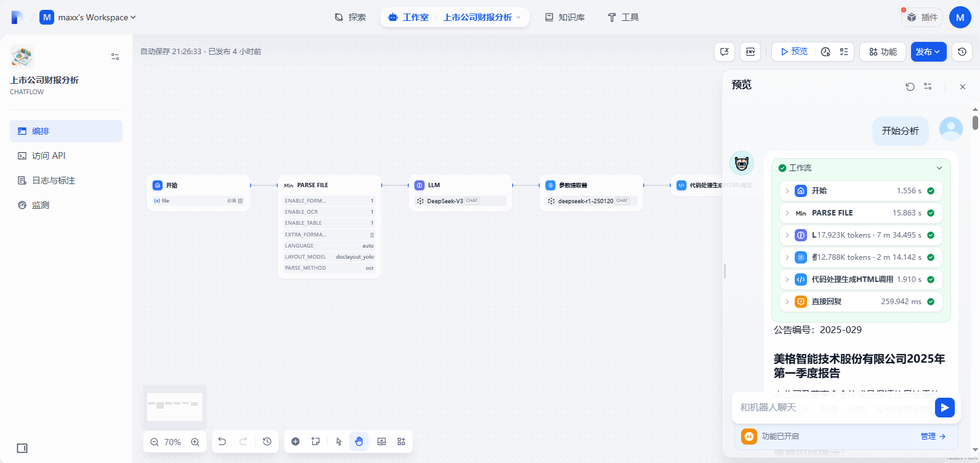This screenshot has height=463, width=980.
Task: Click the panel resize handle left of preview
Action: (725, 270)
